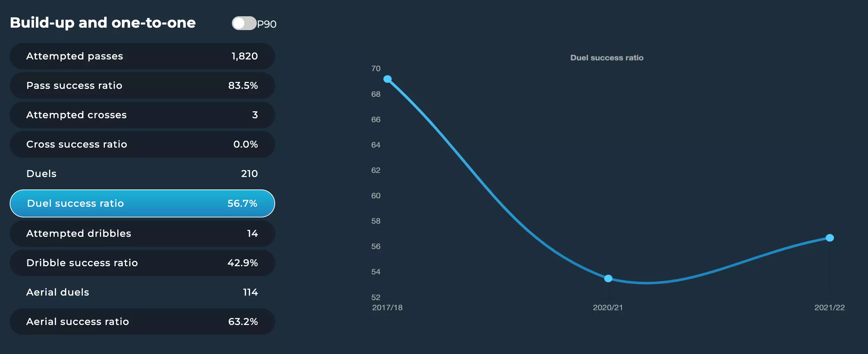Select the highlighted Duel success ratio row

pyautogui.click(x=142, y=203)
